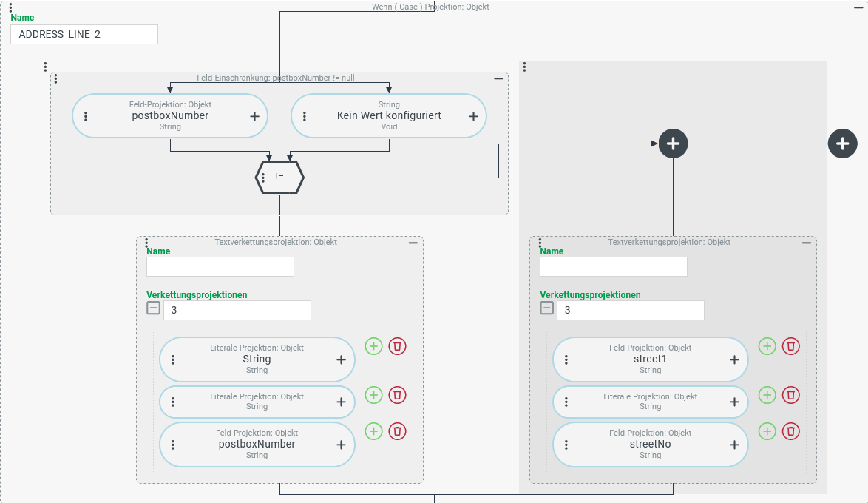Collapse left Textverkettungsprojektion panel

[x=413, y=243]
